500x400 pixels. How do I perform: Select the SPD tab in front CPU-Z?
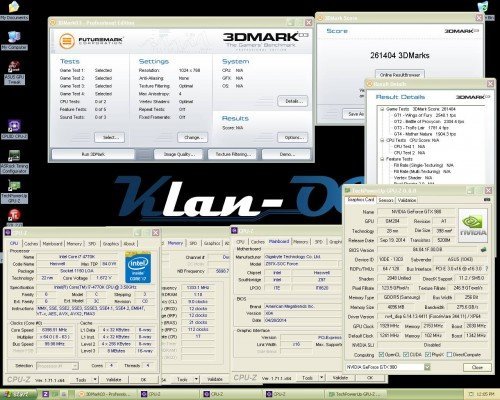click(92, 244)
